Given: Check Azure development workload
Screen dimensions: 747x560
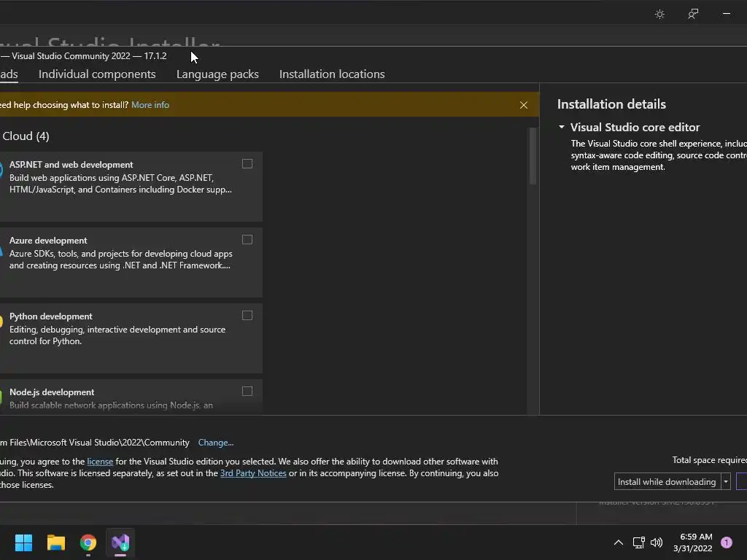Looking at the screenshot, I should pos(247,239).
